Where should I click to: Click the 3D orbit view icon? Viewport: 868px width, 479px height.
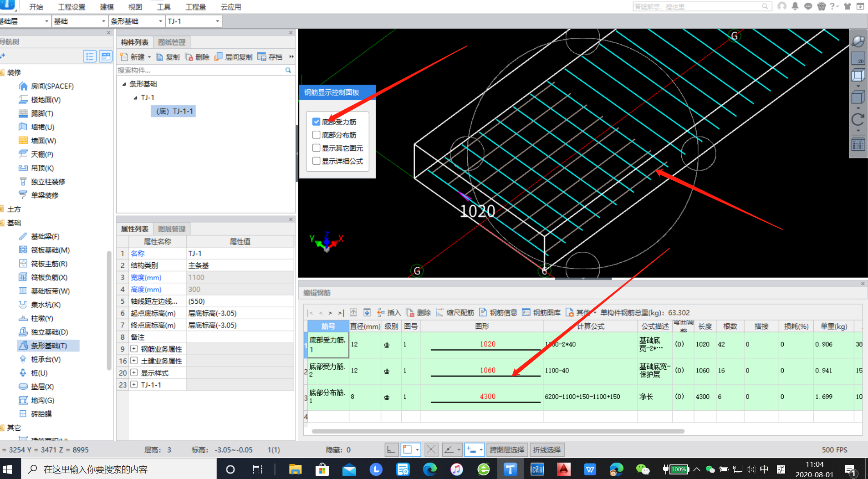pos(858,41)
